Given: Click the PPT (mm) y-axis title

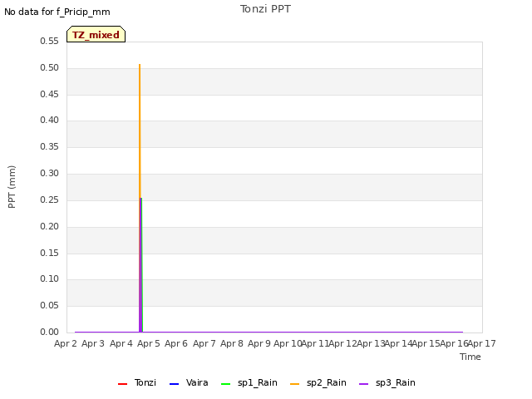Looking at the screenshot, I should [x=12, y=187].
